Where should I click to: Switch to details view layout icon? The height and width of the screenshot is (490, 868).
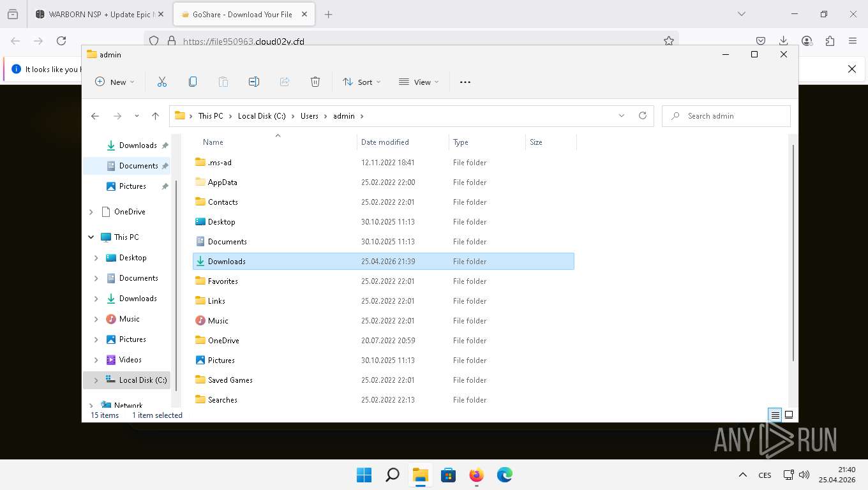point(775,415)
